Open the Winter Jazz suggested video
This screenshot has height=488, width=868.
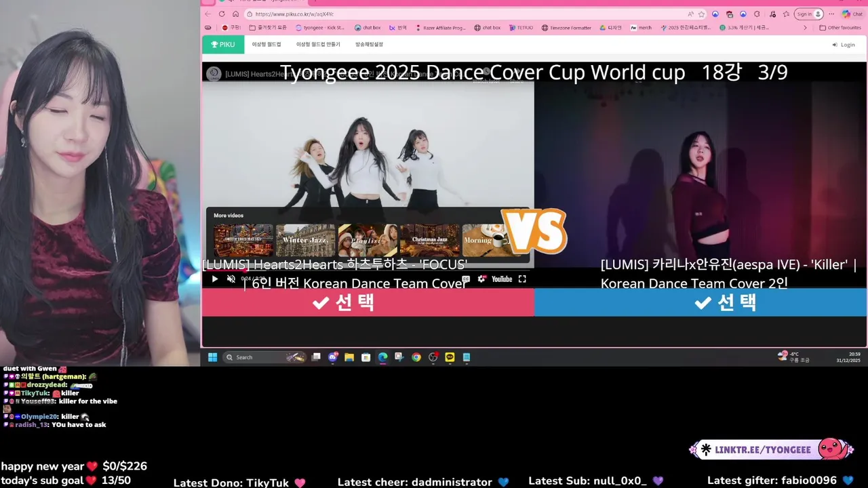point(306,240)
